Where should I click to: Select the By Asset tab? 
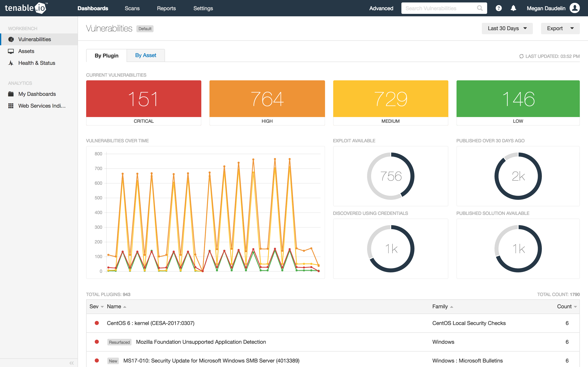(146, 55)
